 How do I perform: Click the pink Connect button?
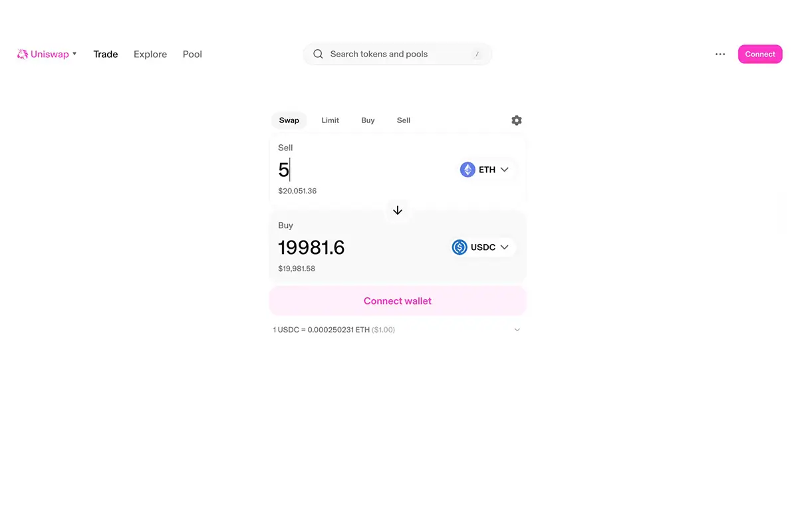760,55
